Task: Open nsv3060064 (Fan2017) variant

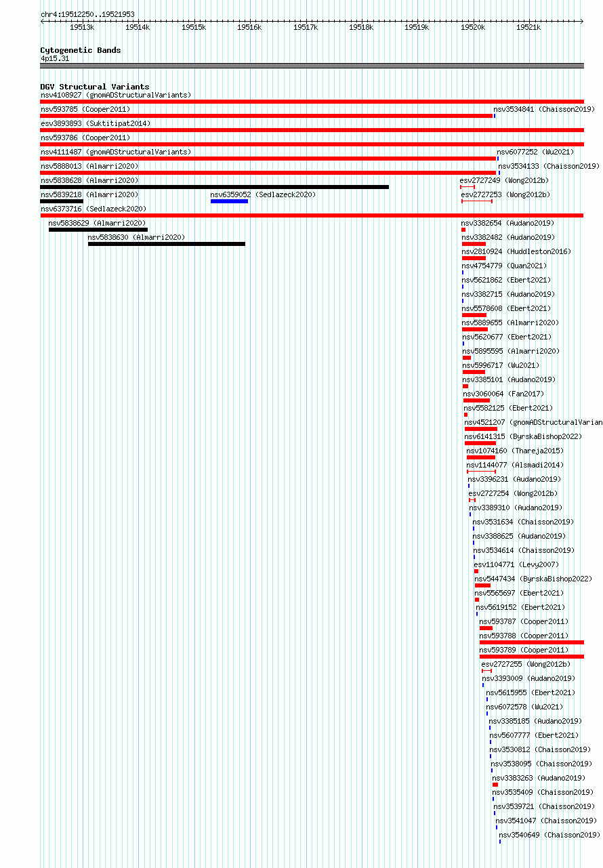Action: pos(504,394)
